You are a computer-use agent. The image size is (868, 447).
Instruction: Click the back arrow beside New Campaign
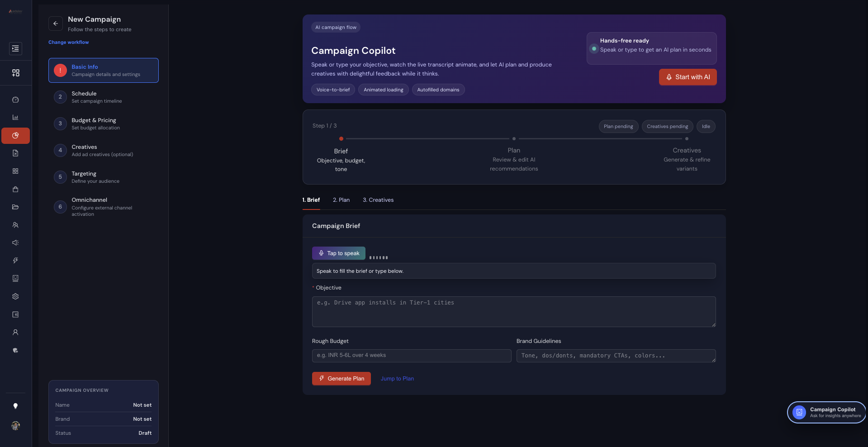tap(56, 24)
